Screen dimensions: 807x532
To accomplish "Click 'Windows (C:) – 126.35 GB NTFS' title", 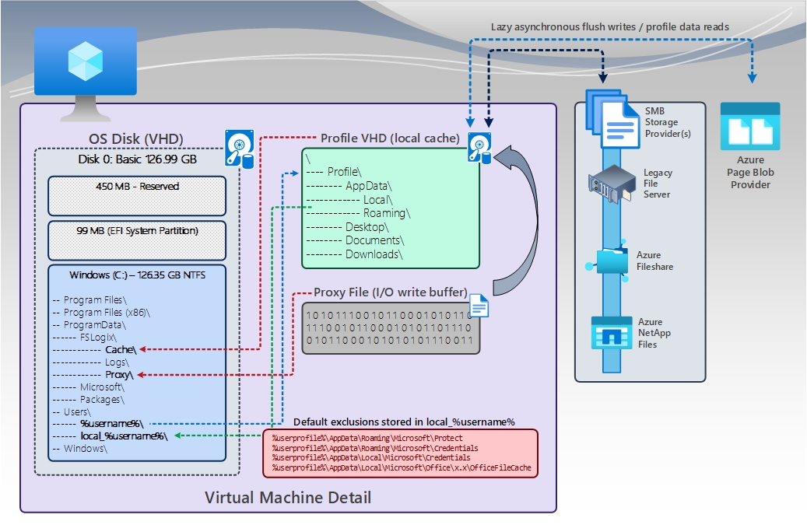I will (x=138, y=275).
